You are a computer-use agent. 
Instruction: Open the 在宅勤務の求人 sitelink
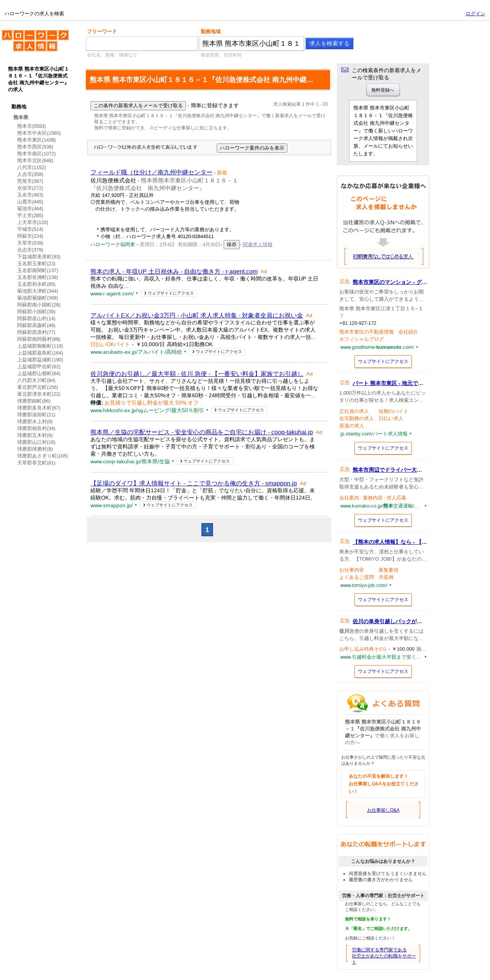pos(356,419)
